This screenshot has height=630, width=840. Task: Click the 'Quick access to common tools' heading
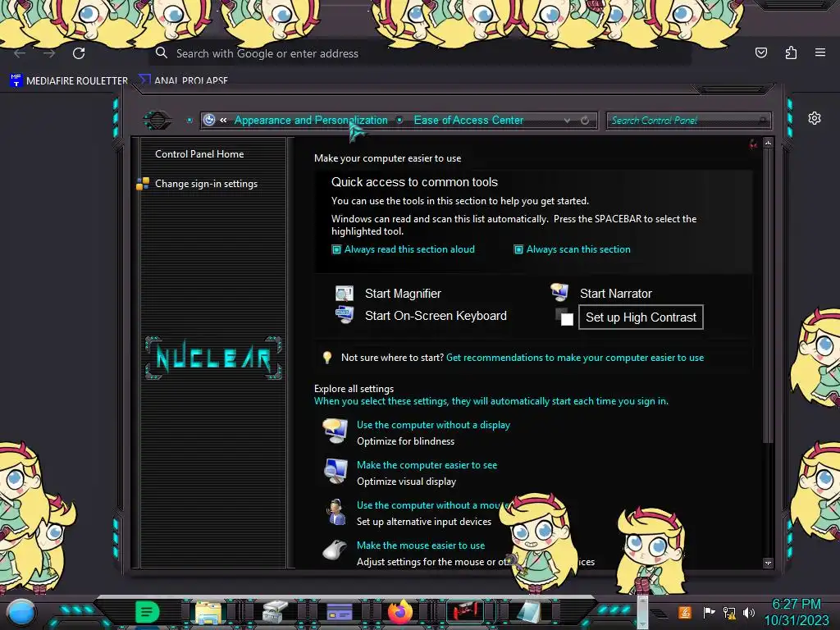(414, 182)
